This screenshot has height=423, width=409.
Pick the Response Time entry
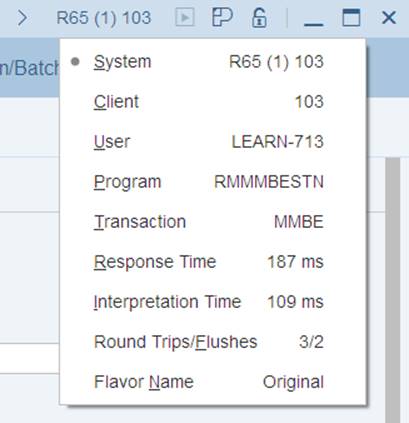click(213, 262)
